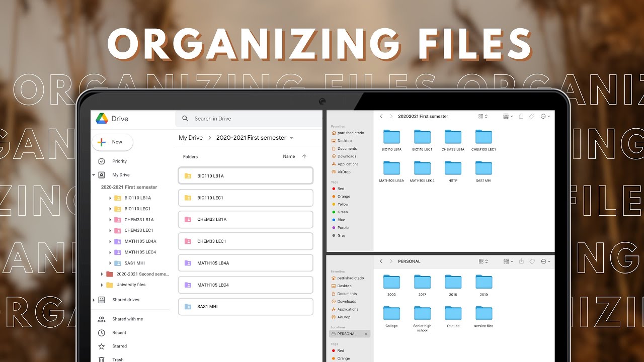This screenshot has width=644, height=362.
Task: Eject the PERSONAL drive in Finder sidebar
Action: click(x=366, y=334)
